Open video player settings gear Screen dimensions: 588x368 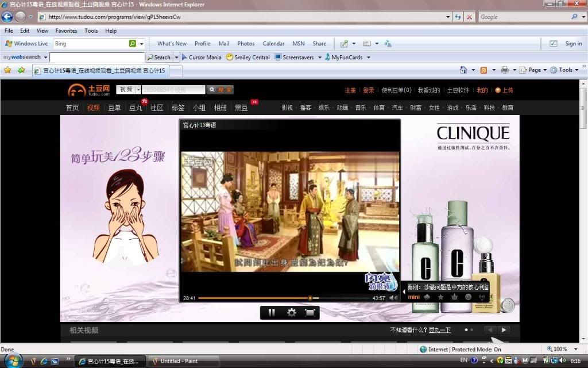[291, 312]
